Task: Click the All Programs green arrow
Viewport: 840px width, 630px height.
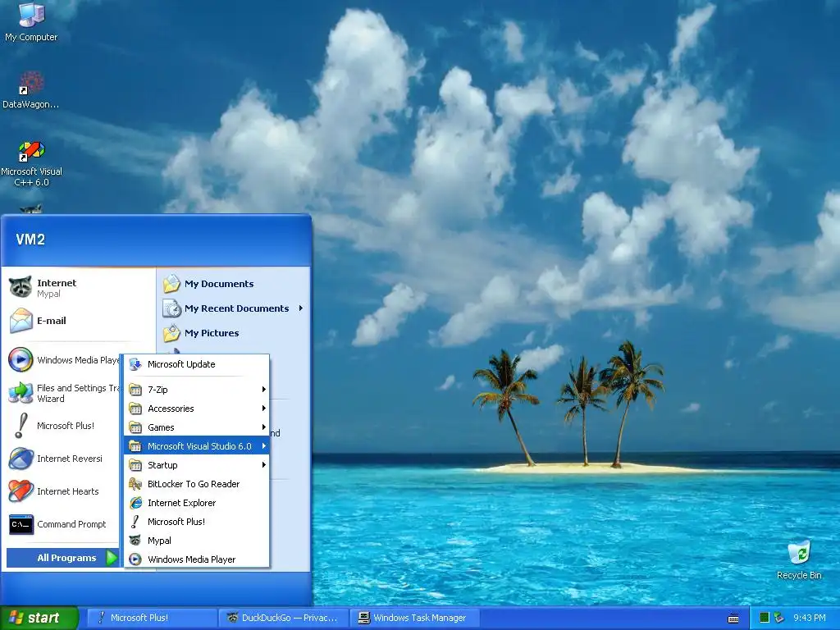Action: coord(112,558)
